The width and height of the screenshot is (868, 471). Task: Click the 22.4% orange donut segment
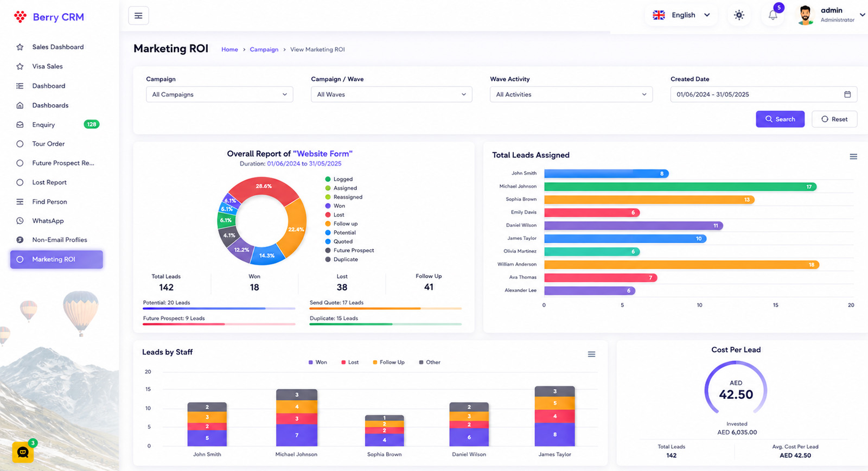tap(296, 229)
